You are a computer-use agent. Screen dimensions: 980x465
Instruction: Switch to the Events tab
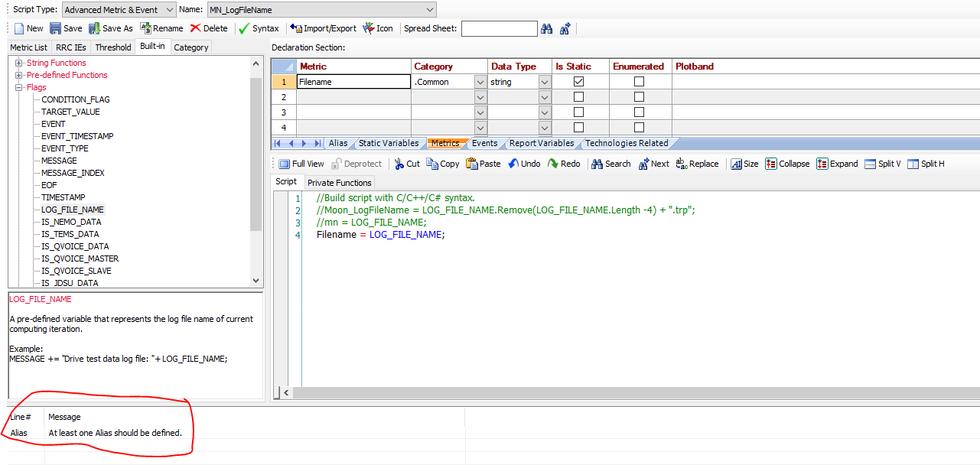coord(484,143)
